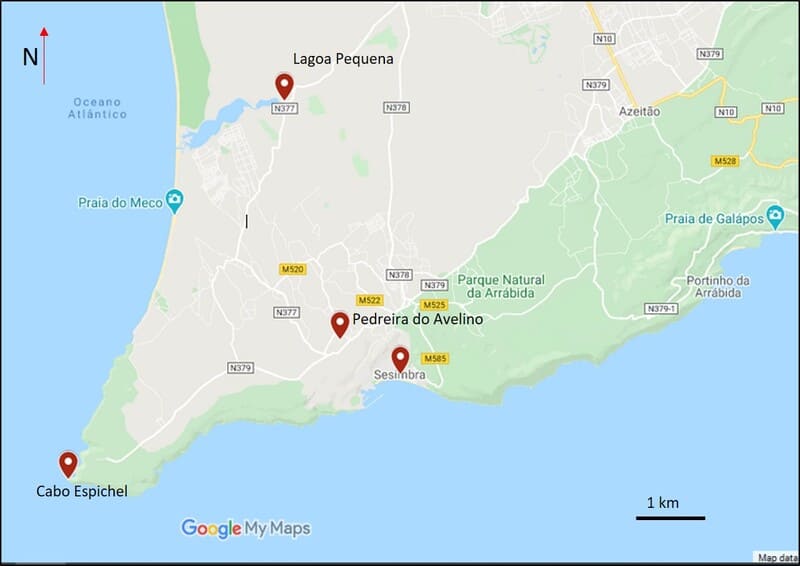
Task: Click the Azeitão town label
Action: pyautogui.click(x=639, y=111)
